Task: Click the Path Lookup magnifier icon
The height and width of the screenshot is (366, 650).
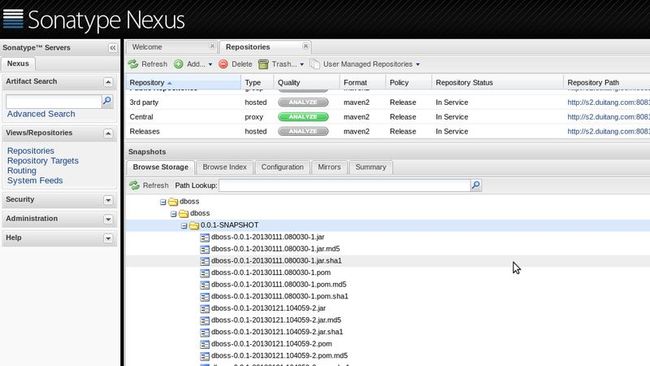Action: coord(475,185)
